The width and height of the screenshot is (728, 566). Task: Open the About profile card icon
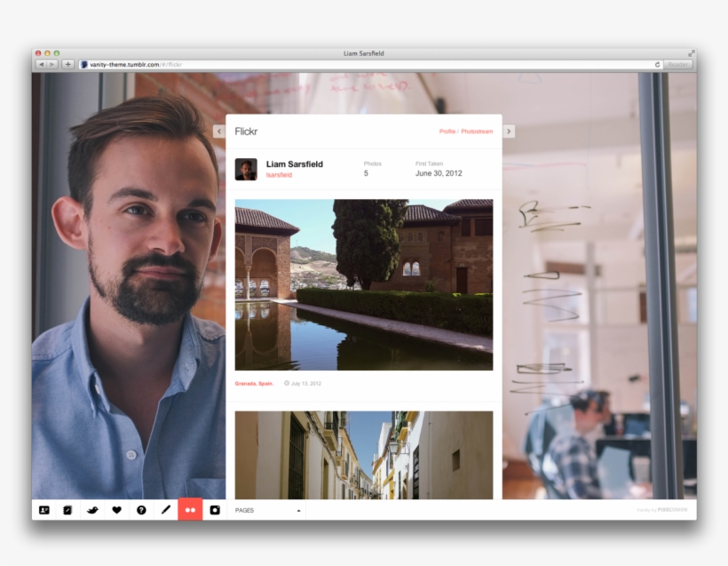click(44, 510)
